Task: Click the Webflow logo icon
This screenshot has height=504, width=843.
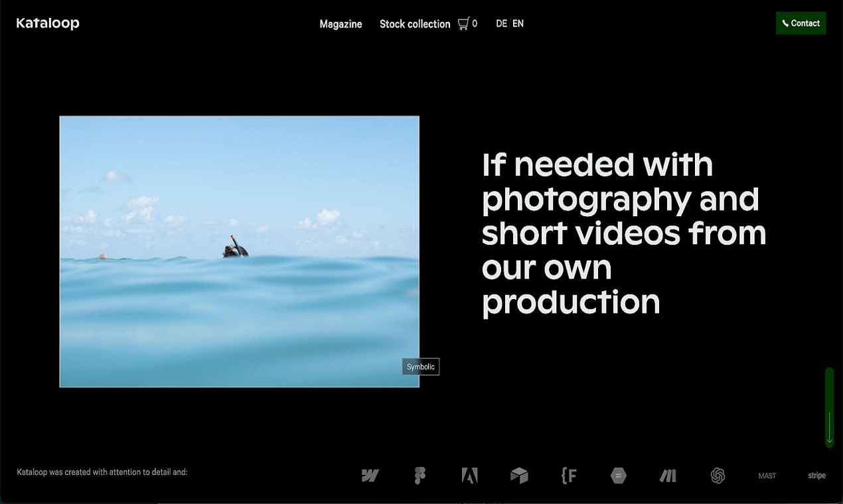Action: coord(370,475)
